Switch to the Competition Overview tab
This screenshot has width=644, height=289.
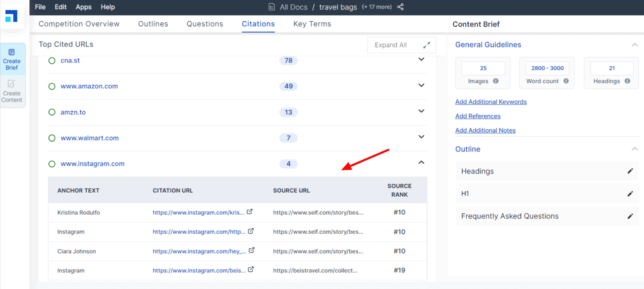79,24
